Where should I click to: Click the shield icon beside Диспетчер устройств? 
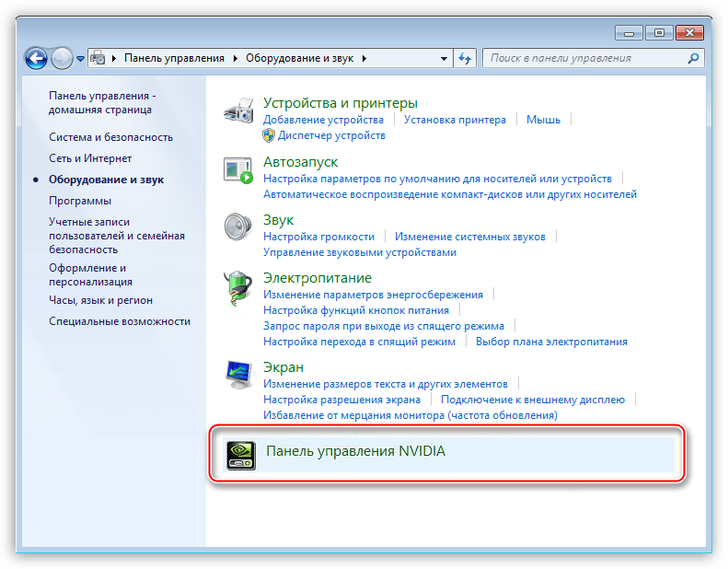pos(269,135)
